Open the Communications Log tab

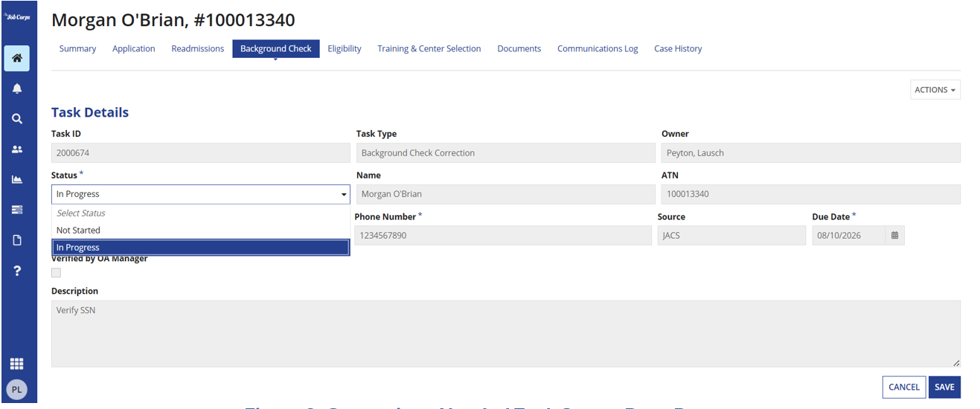tap(598, 49)
